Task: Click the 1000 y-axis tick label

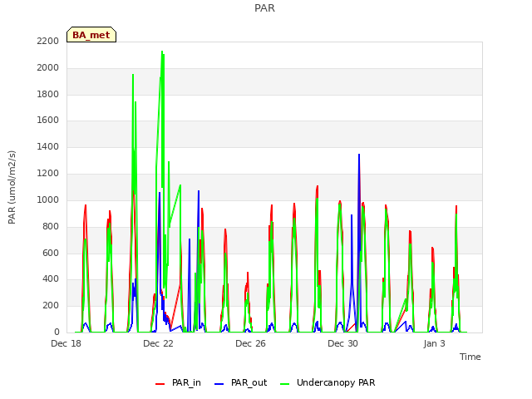Action: (x=48, y=199)
